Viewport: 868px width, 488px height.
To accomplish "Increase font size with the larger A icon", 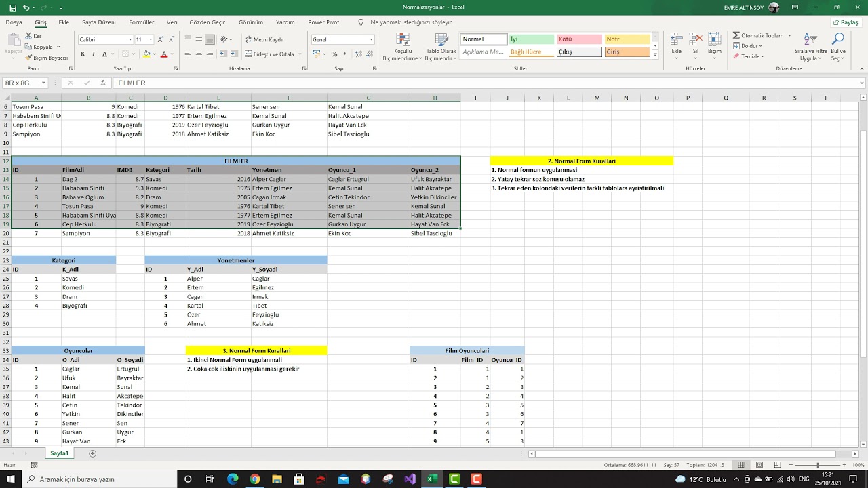I will pos(160,39).
